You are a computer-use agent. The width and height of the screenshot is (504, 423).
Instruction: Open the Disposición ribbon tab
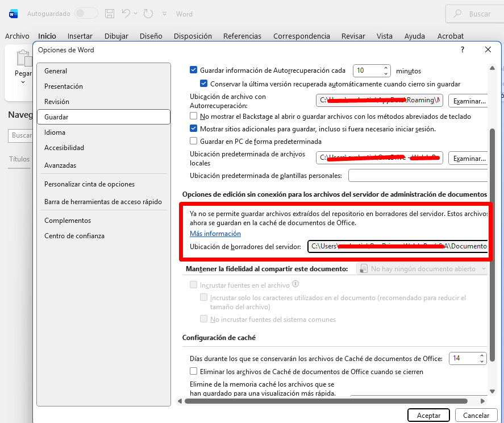point(193,36)
